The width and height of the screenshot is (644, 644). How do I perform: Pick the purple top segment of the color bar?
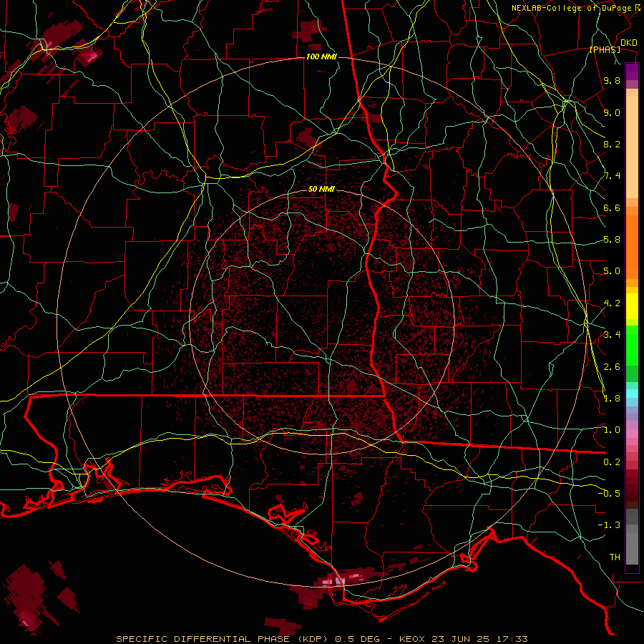point(632,72)
